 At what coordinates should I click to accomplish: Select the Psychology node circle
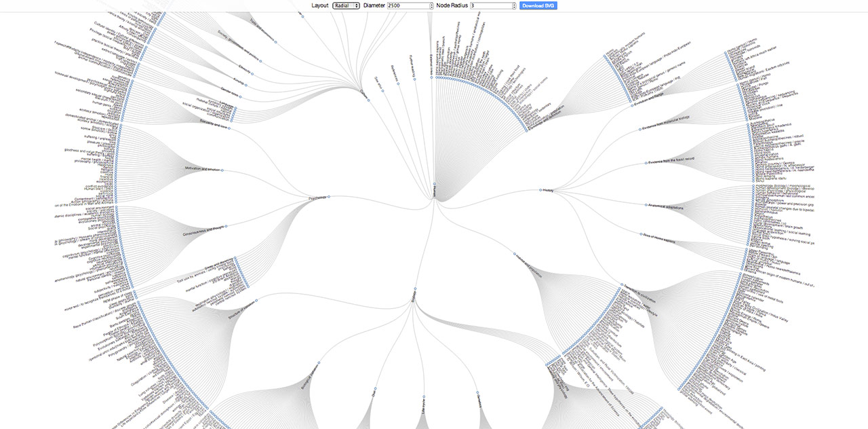(x=329, y=197)
